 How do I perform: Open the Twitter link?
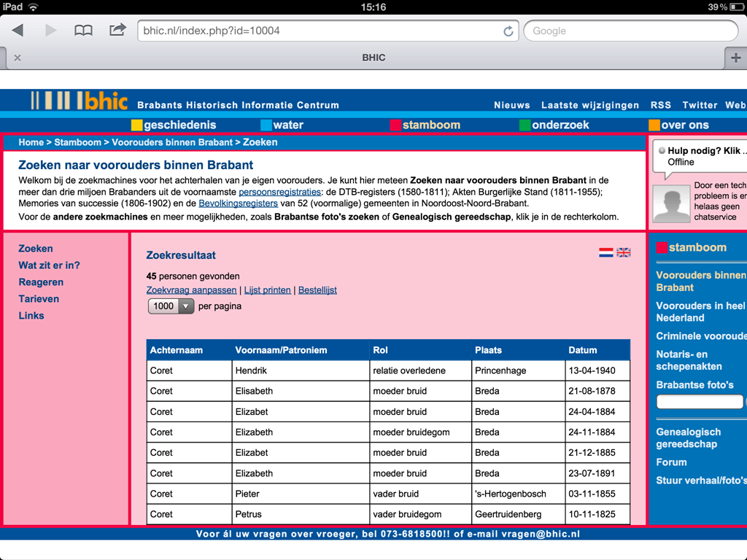[x=700, y=105]
